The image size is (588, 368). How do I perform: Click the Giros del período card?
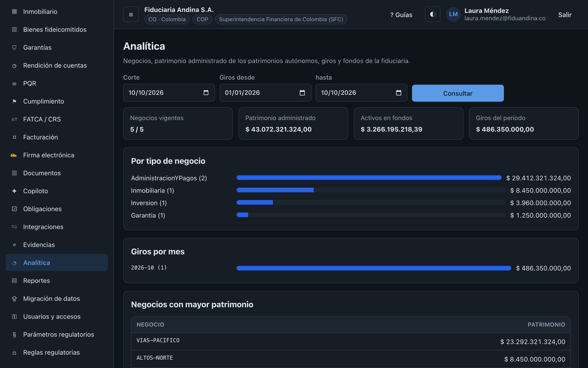click(x=524, y=124)
